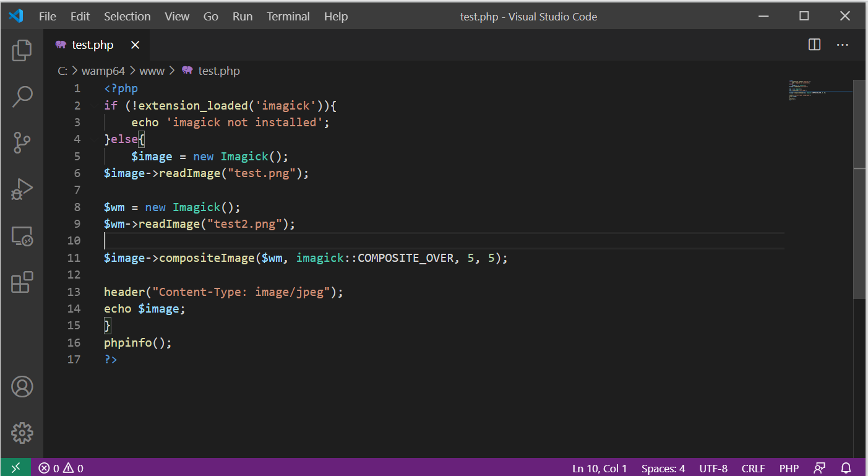Viewport: 868px width, 476px height.
Task: Open the Remote Explorer view
Action: [x=22, y=236]
